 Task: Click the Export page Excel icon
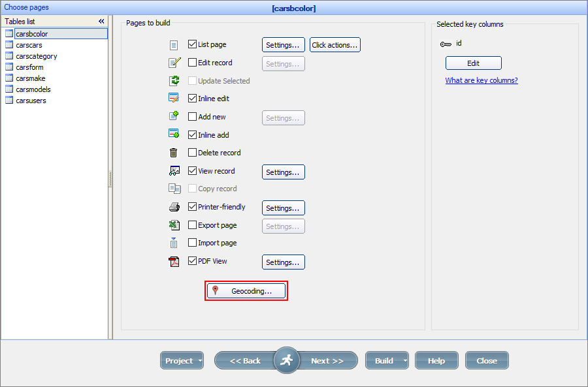click(174, 225)
